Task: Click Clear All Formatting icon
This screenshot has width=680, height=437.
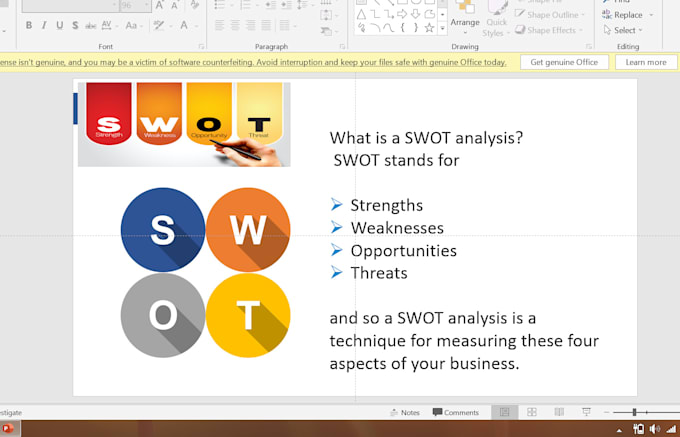Action: (195, 5)
